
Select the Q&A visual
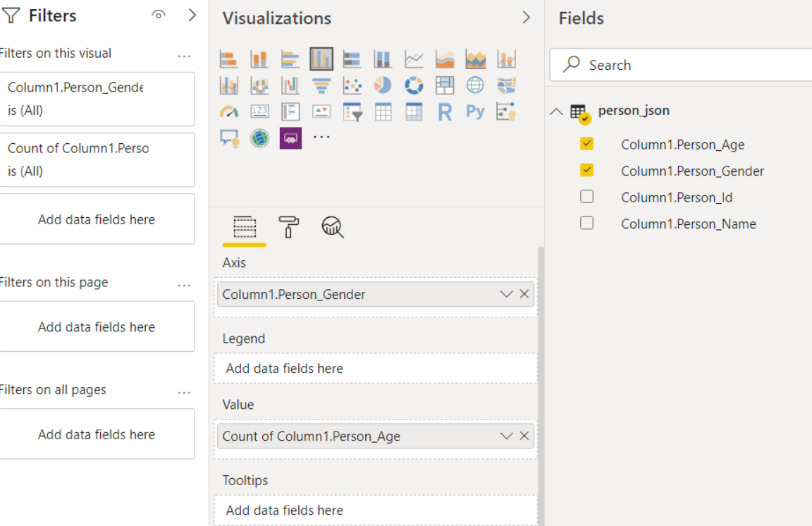click(229, 138)
